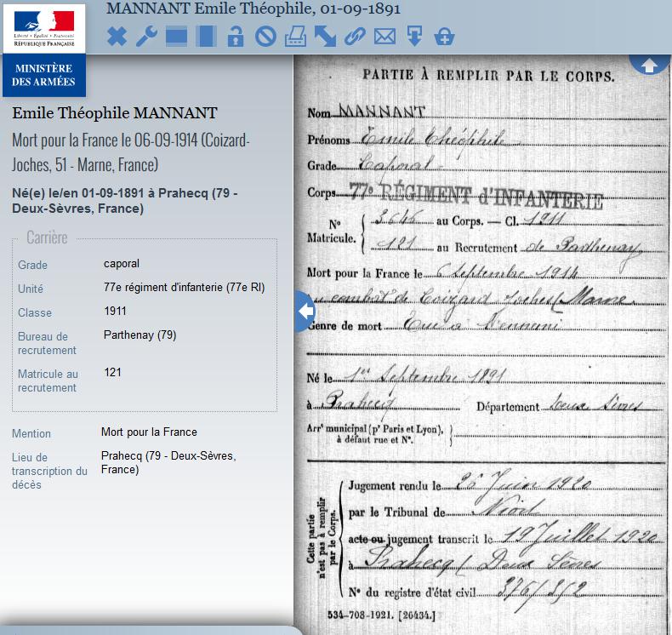The width and height of the screenshot is (672, 635).
Task: Click Unité value '77e régiment d'infanterie (77e RI)'
Action: [x=185, y=287]
